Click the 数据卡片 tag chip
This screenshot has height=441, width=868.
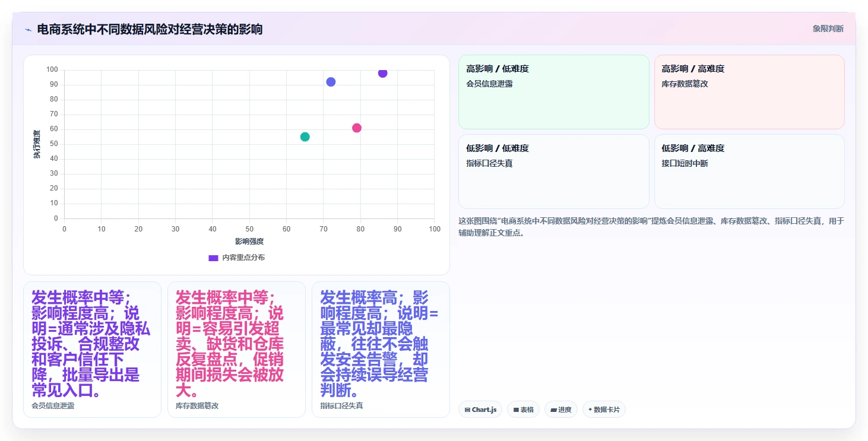[x=604, y=410]
